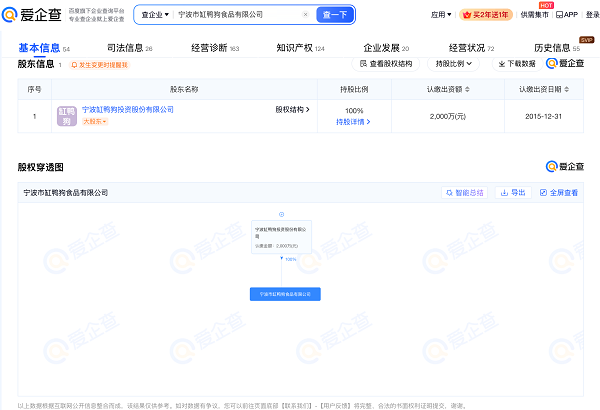Switch to the 知识产权 tab

pyautogui.click(x=295, y=47)
